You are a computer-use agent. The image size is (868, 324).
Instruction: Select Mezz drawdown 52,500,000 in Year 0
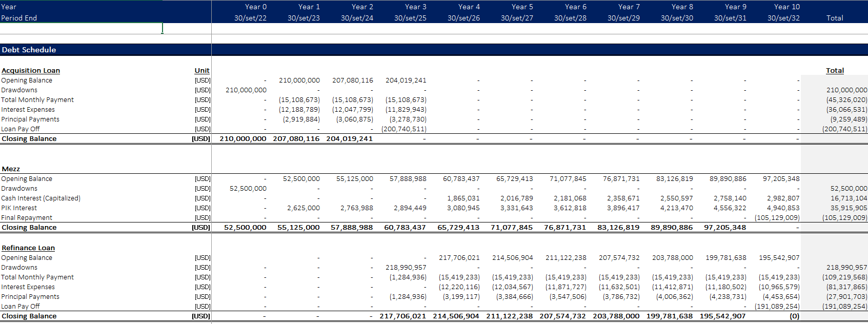tap(248, 189)
